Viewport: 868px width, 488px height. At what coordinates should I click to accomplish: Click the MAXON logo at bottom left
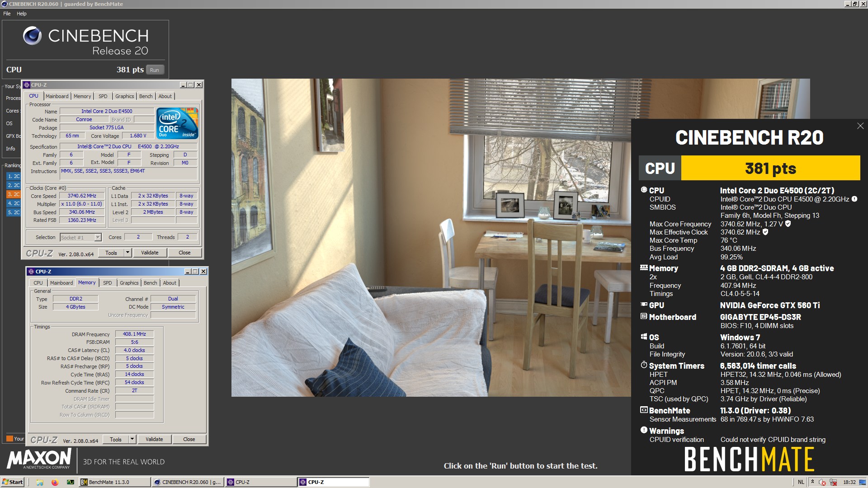click(39, 458)
